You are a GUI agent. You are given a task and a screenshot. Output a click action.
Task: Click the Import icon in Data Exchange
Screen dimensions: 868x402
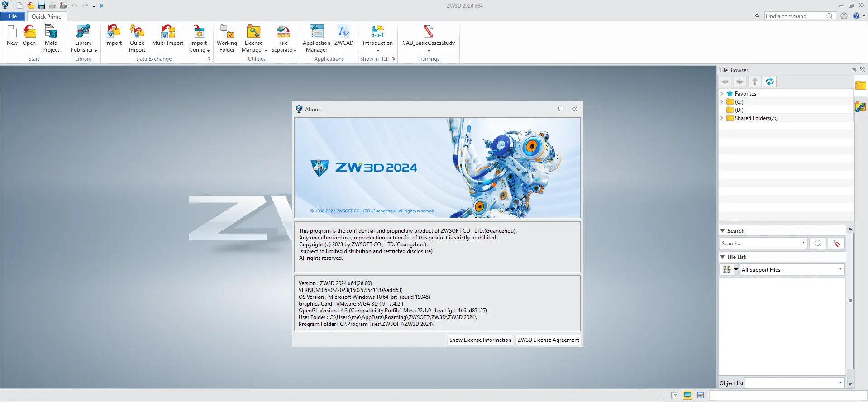click(x=114, y=35)
